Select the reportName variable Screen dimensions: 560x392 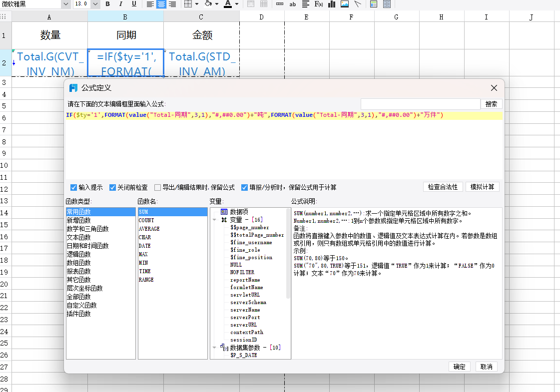tap(245, 280)
